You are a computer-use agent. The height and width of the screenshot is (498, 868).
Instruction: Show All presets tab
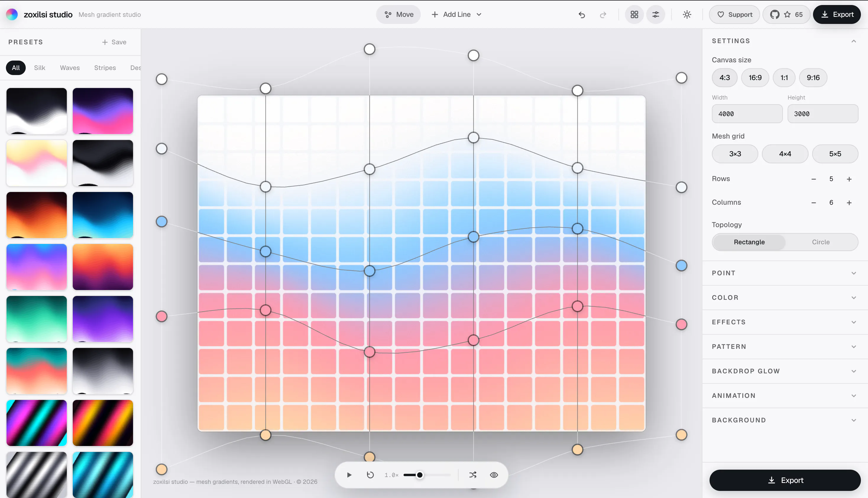click(x=16, y=68)
